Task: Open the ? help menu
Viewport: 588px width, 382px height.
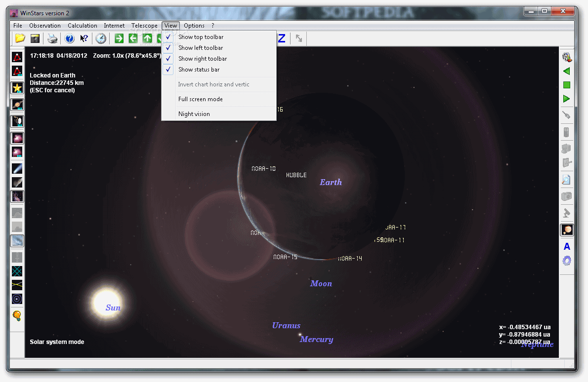Action: pos(213,26)
